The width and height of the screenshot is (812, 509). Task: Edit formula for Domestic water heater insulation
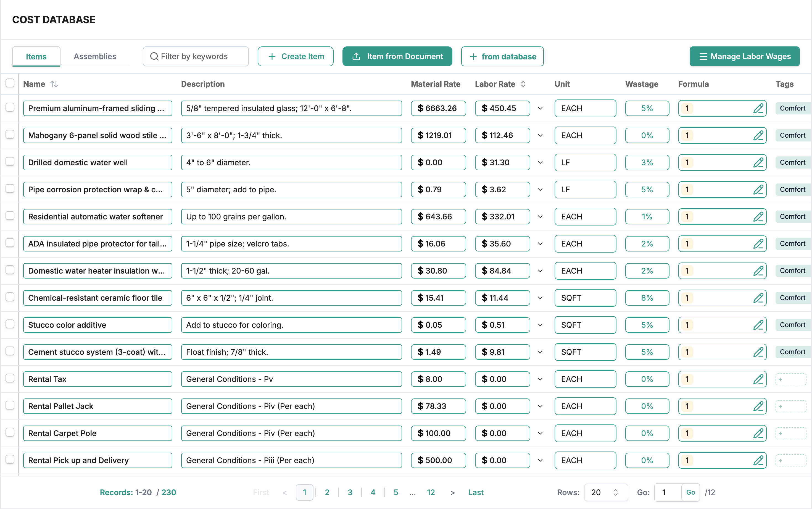[758, 271]
